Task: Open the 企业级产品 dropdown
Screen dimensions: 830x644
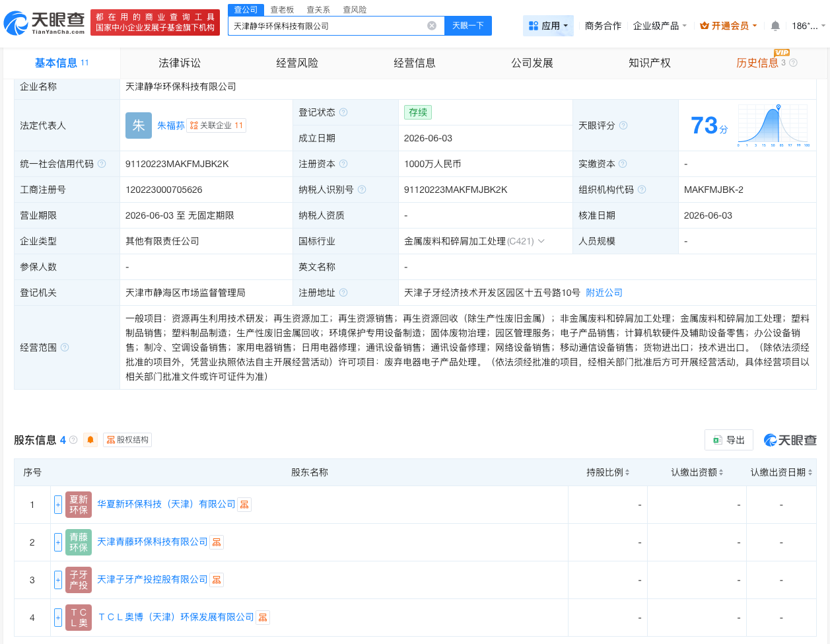Action: click(660, 26)
